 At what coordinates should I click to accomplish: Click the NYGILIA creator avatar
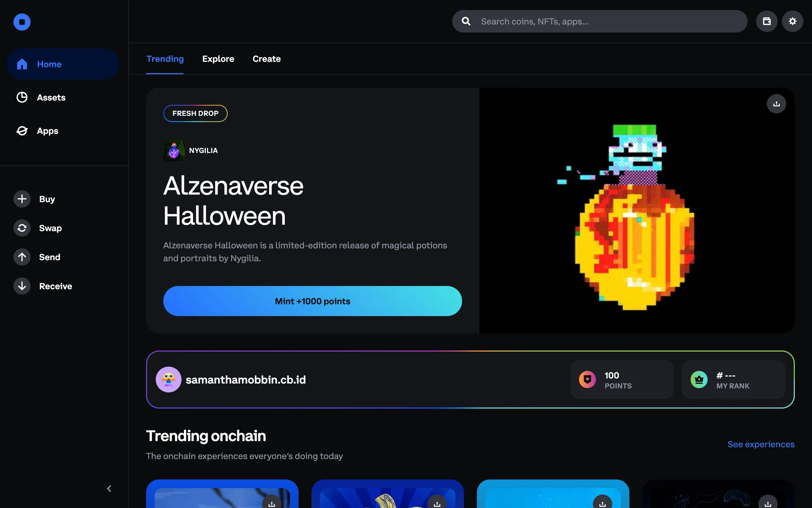pyautogui.click(x=174, y=150)
